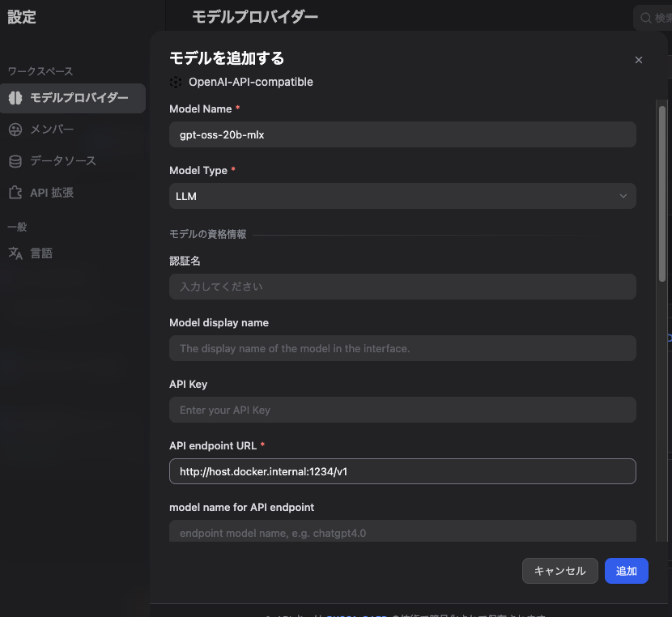
Task: Edit the Model Name field
Action: 402,134
